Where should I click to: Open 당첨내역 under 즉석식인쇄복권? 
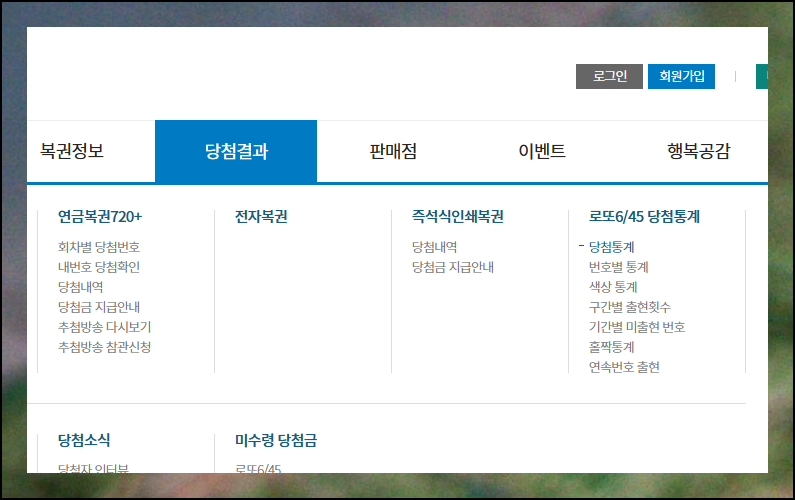pyautogui.click(x=435, y=247)
